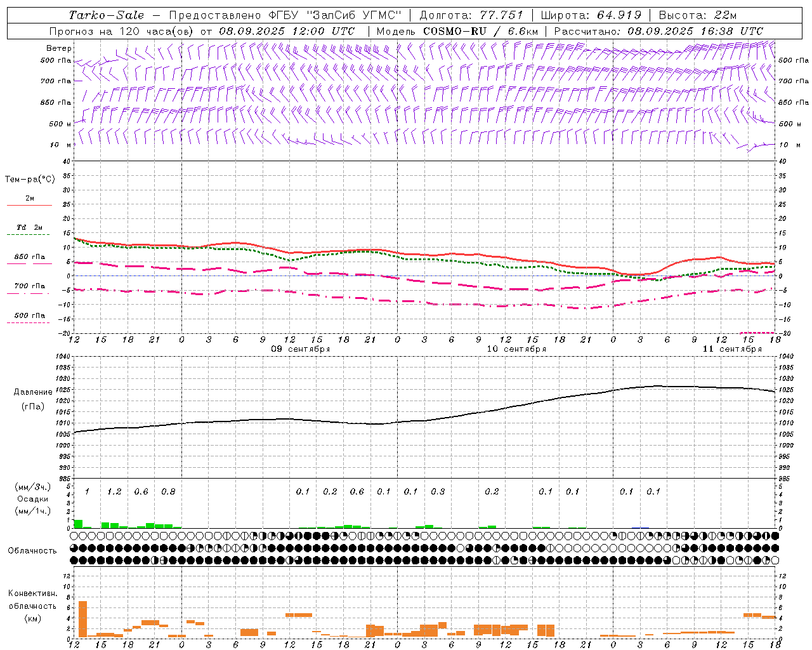Click the '11 сентября' date label
Viewport: 812px width, 650px height.
click(732, 349)
